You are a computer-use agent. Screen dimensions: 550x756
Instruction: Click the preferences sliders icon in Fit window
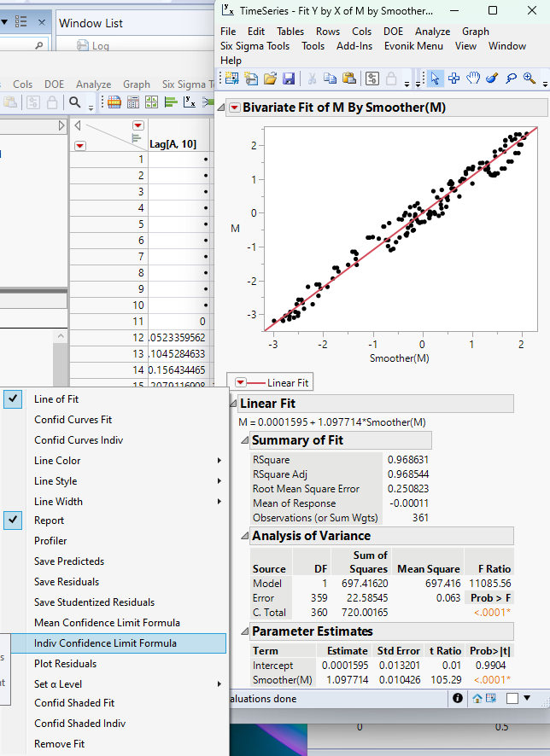tap(372, 79)
